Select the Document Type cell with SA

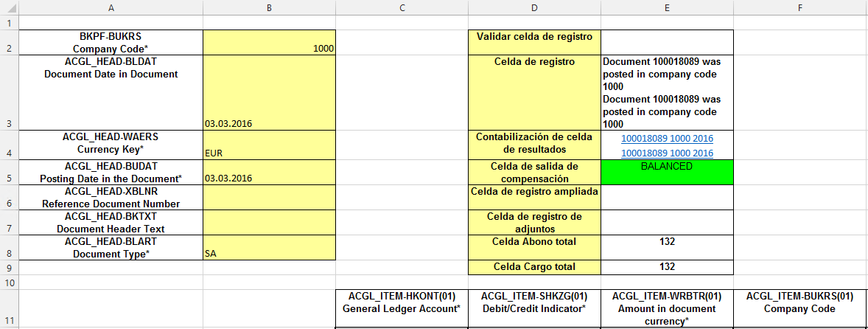click(269, 246)
